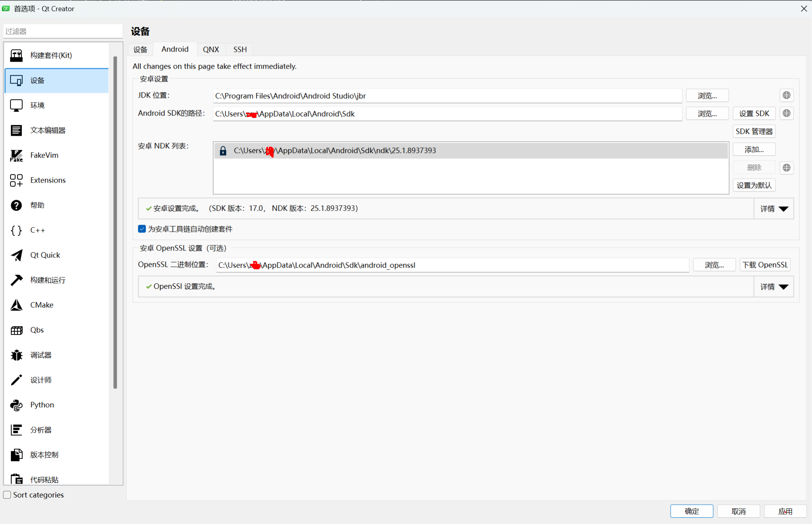This screenshot has height=524, width=812.
Task: Click the sidebar category list scrollbar
Action: (x=115, y=222)
